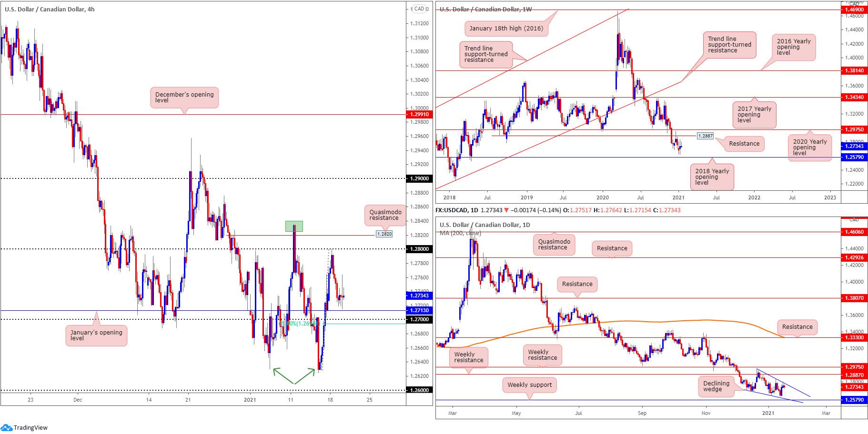The height and width of the screenshot is (434, 868).
Task: Click the TradingView logo at bottom left
Action: tap(24, 427)
